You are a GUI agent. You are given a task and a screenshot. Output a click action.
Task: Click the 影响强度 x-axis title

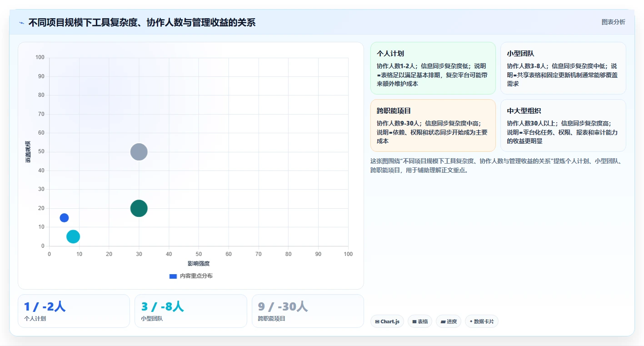[x=199, y=264]
